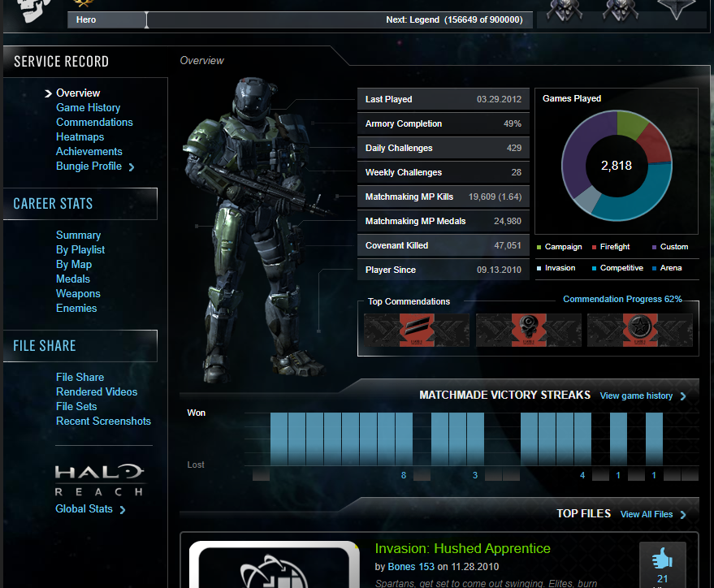Click the Last Played row

point(443,99)
